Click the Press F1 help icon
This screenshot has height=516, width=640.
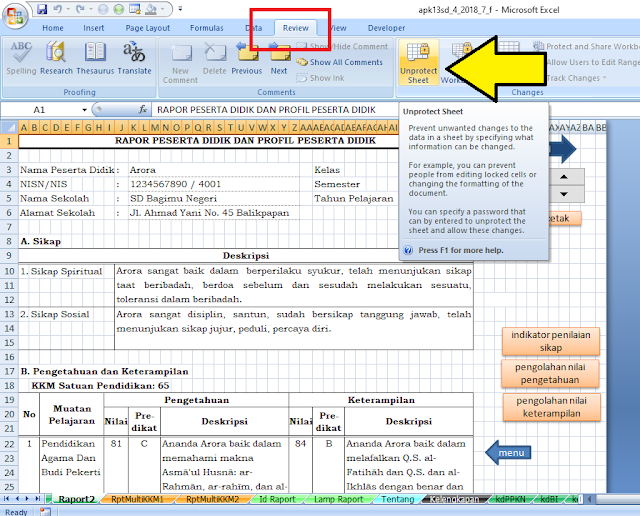point(408,250)
